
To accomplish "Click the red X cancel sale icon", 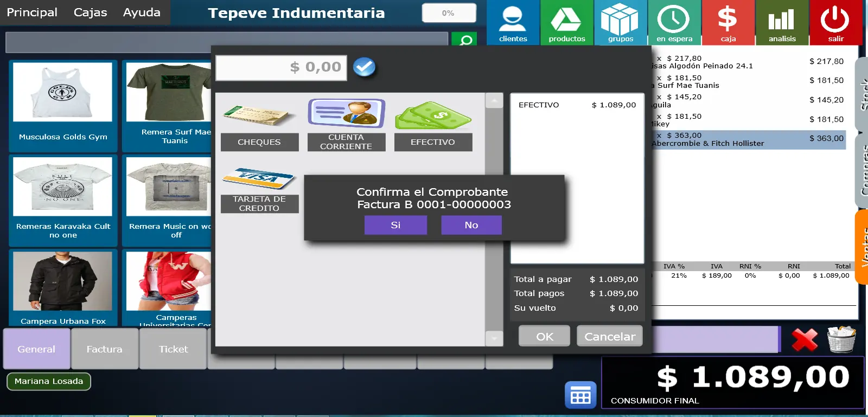I will point(805,340).
